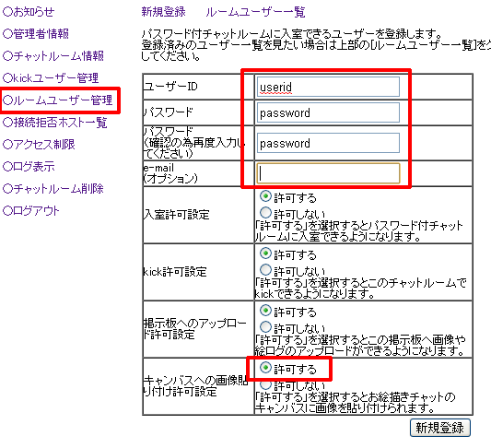491x448 pixels.
Task: Open kickユーザー管理 link
Action: [51, 78]
